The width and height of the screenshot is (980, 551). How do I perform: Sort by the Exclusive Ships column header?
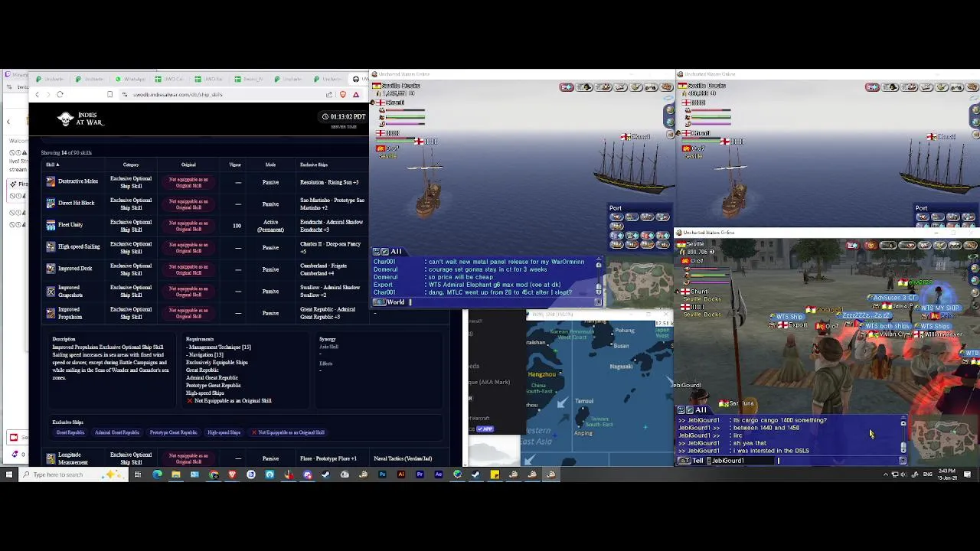314,165
